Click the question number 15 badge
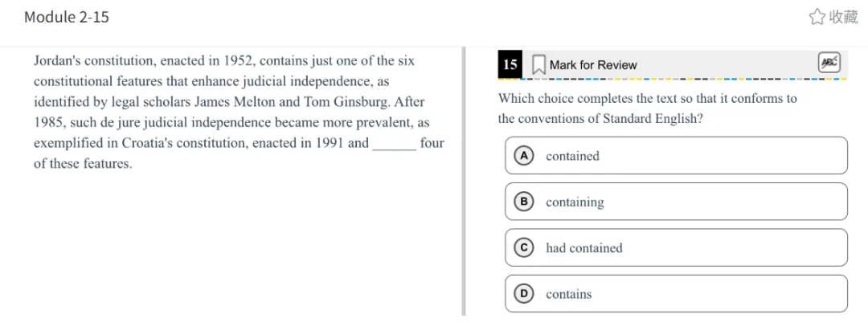The height and width of the screenshot is (335, 868). tap(510, 64)
